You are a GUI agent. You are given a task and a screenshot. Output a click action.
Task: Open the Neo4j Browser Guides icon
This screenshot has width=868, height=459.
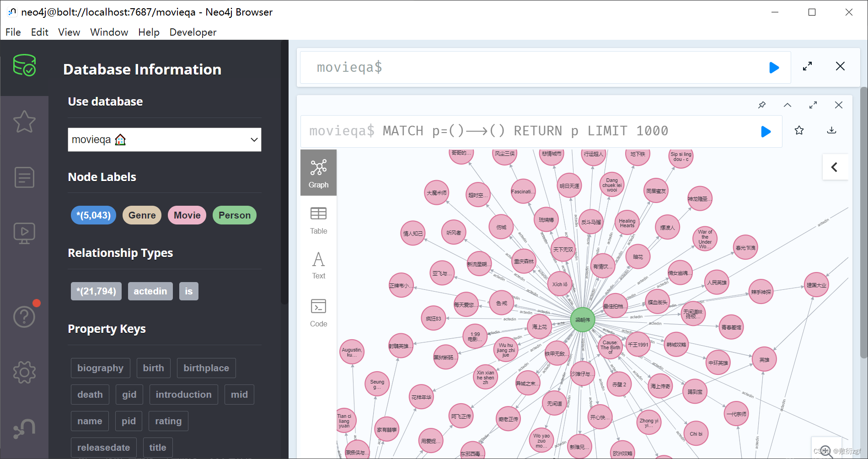tap(24, 233)
